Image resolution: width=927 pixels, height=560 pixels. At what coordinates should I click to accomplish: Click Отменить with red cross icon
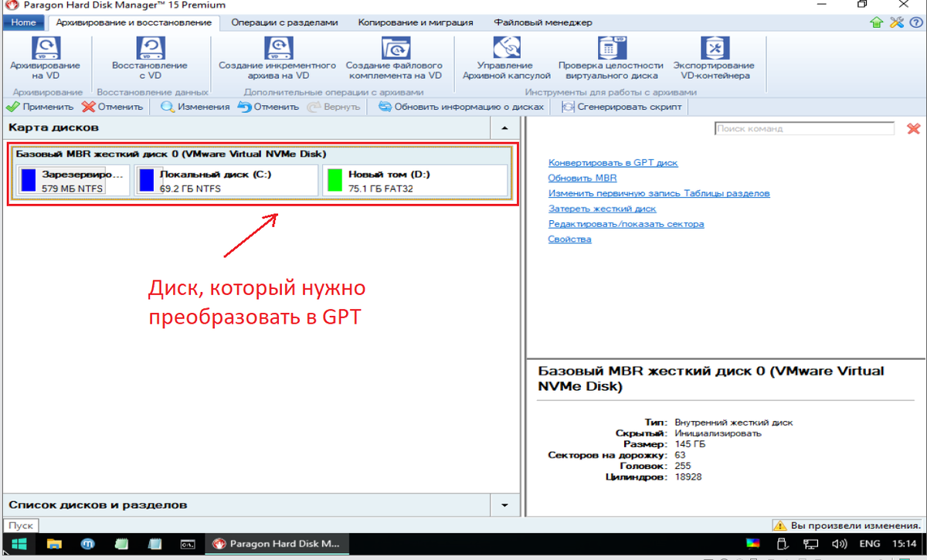tap(113, 107)
